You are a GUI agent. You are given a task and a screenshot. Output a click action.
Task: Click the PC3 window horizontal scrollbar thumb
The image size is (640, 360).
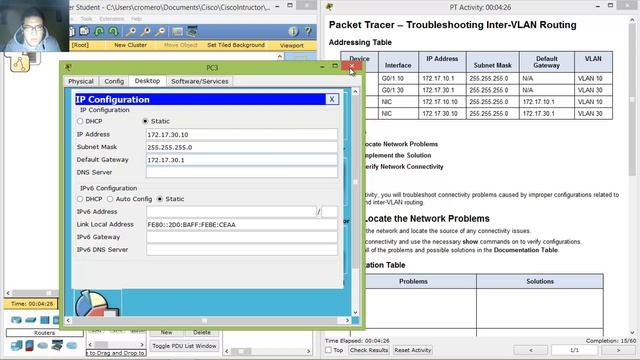tap(204, 321)
